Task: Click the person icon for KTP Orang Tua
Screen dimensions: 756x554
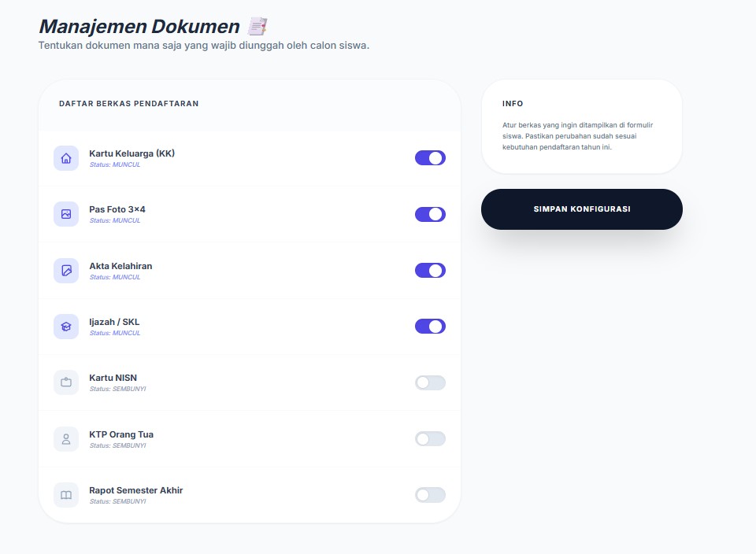Action: pos(66,439)
